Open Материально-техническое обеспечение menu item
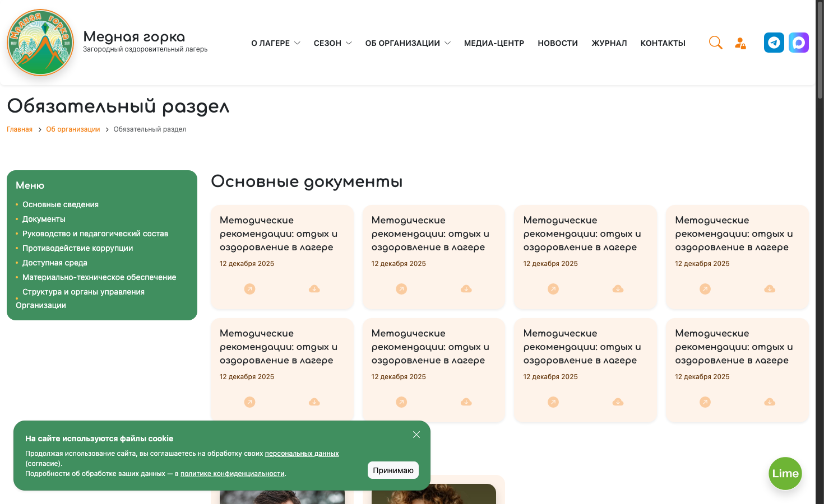The width and height of the screenshot is (824, 504). click(99, 277)
